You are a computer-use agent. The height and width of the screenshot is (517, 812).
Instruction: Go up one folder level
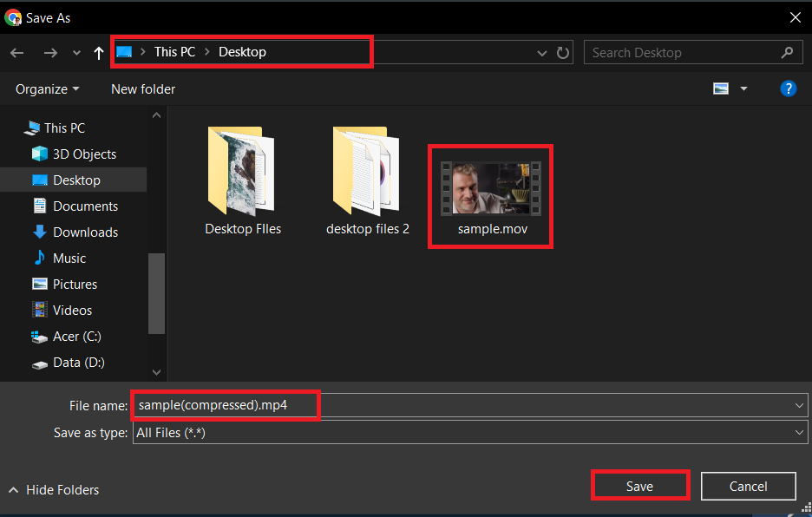(98, 52)
